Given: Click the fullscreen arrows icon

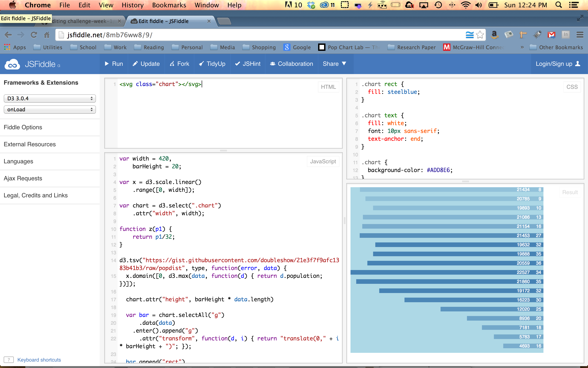Looking at the screenshot, I should pyautogui.click(x=580, y=18).
